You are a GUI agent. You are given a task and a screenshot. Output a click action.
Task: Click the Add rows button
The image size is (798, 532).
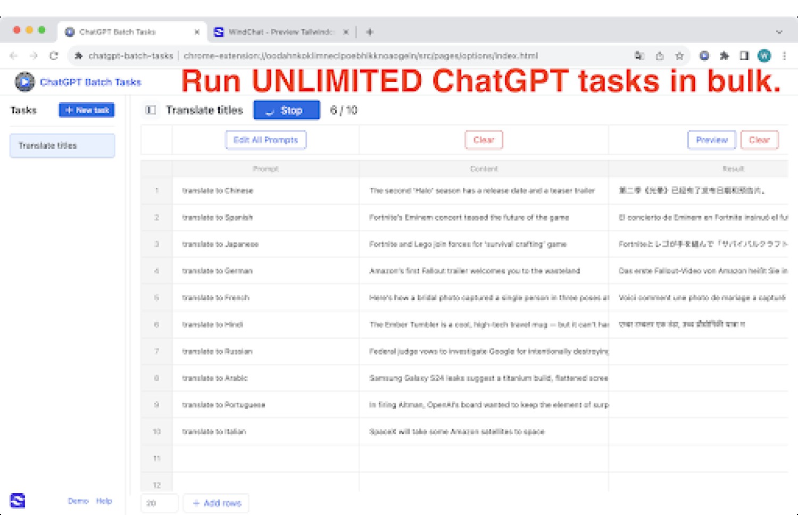pyautogui.click(x=216, y=503)
